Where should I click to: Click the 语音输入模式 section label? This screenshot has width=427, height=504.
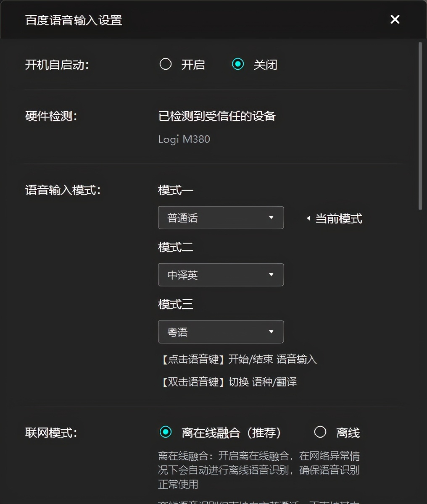pyautogui.click(x=62, y=189)
